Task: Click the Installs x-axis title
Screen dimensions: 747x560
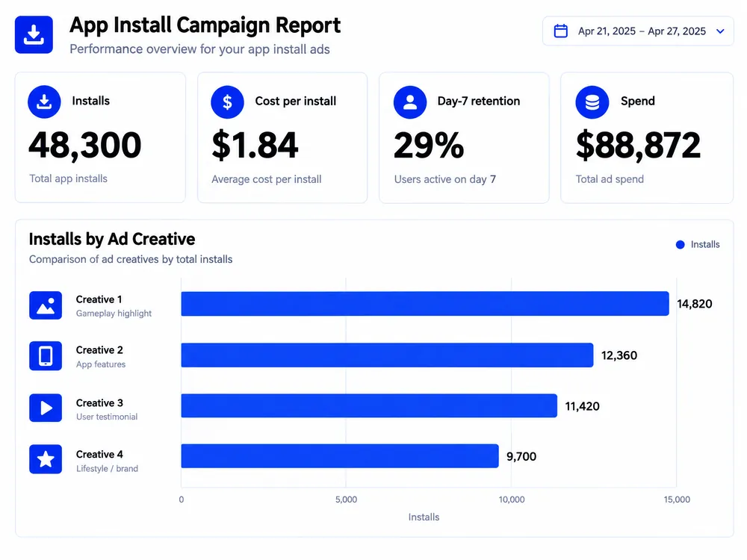Action: [424, 517]
